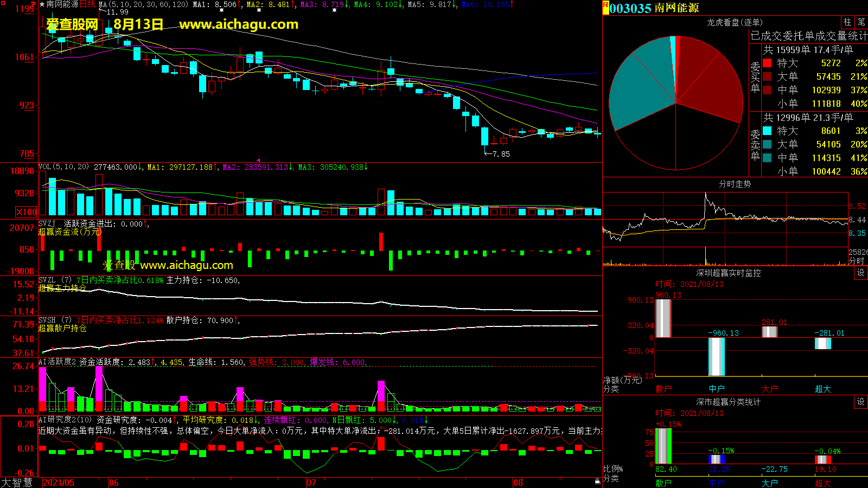Viewport: 868px width, 488px height.
Task: Open 设 settings for 深市超赢分类统计 panel
Action: click(x=860, y=402)
